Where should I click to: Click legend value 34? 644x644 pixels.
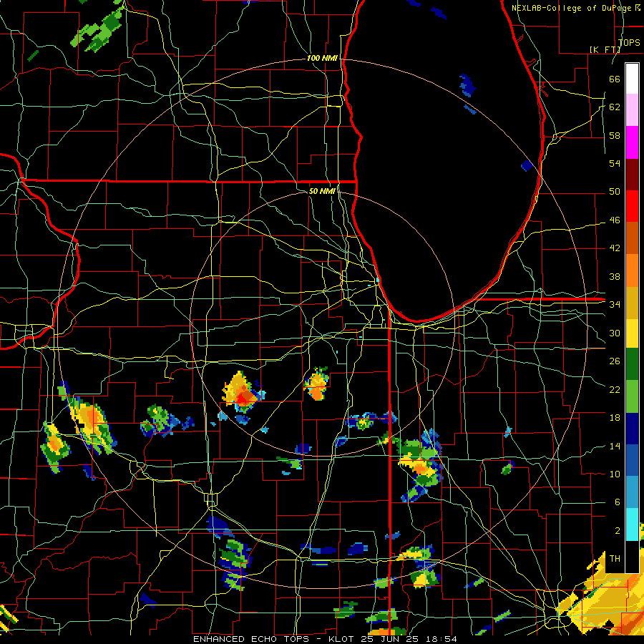click(615, 304)
